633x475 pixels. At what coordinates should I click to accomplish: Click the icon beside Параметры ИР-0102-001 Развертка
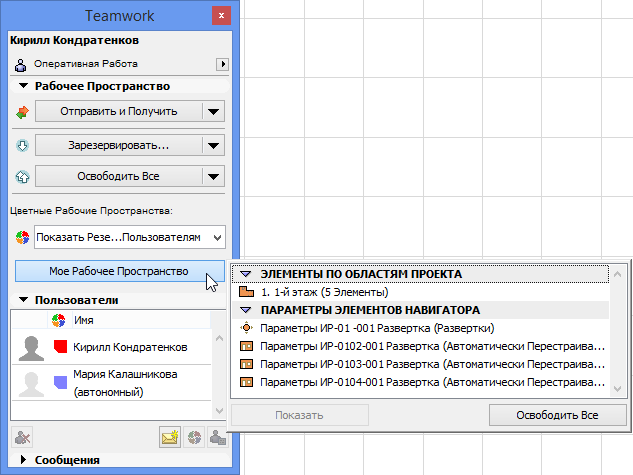click(246, 346)
